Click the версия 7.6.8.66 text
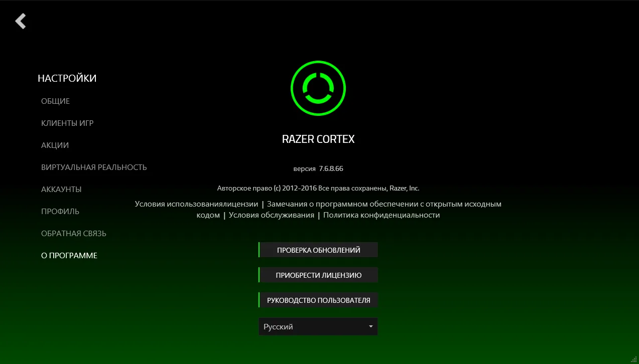 tap(318, 169)
